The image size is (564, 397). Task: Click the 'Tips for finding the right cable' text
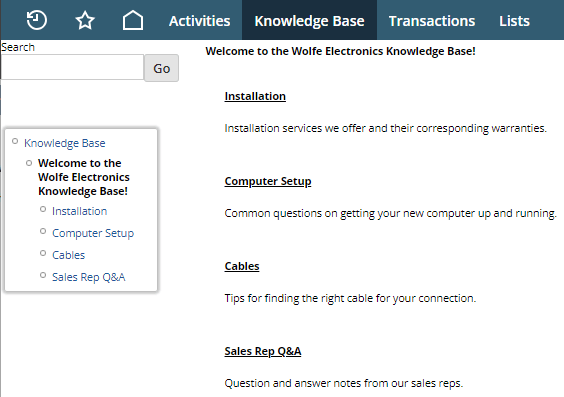tap(350, 298)
